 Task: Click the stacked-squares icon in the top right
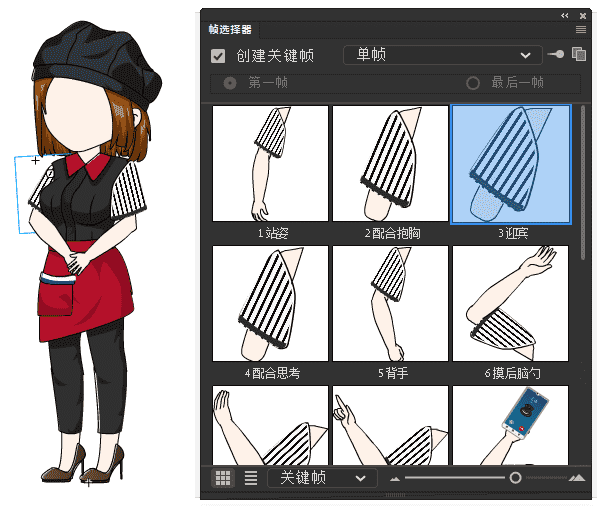tap(578, 54)
